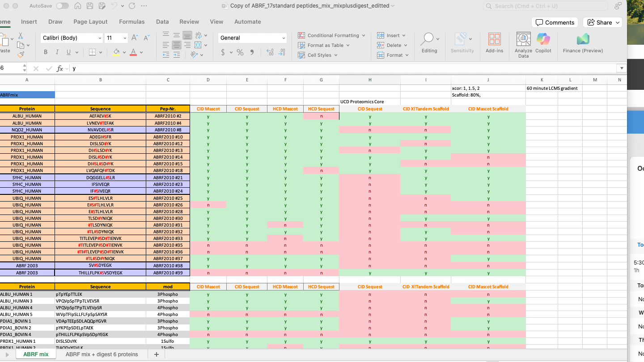Apply percent style to the cell
Viewport: 644px width, 362px height.
point(240,53)
